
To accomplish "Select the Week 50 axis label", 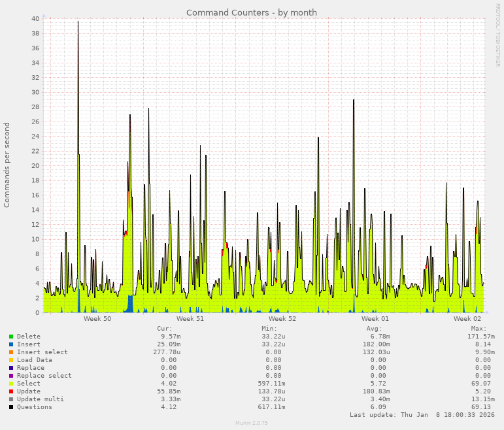I will click(x=97, y=319).
